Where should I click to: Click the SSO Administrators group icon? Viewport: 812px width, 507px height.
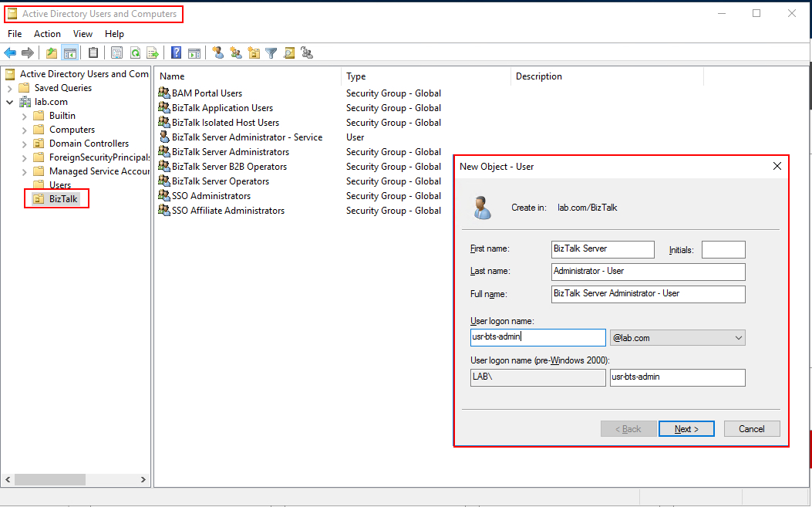point(164,195)
